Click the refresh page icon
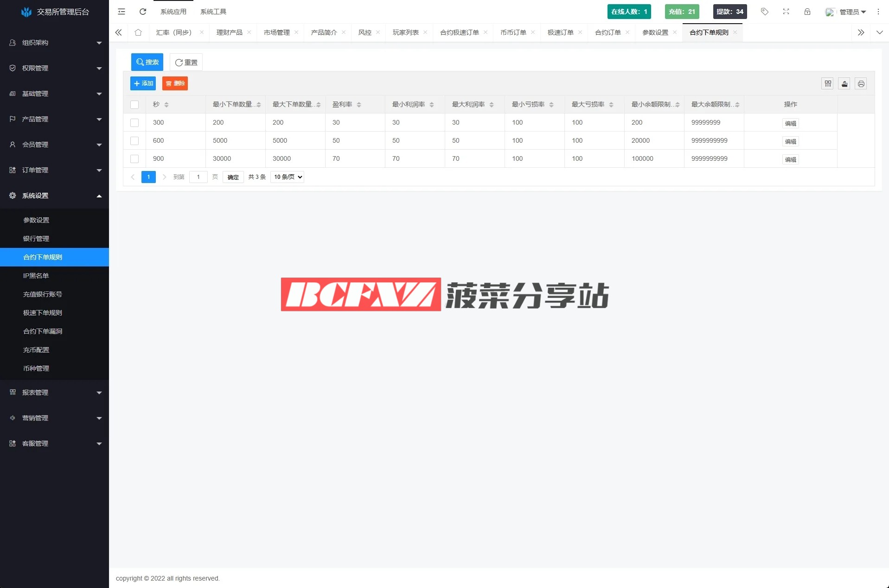The image size is (889, 588). (143, 12)
